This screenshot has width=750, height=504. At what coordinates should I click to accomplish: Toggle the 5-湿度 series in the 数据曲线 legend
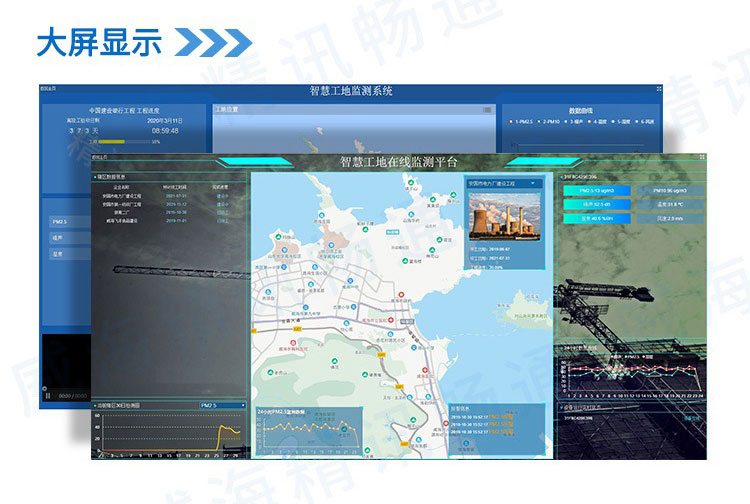[621, 122]
